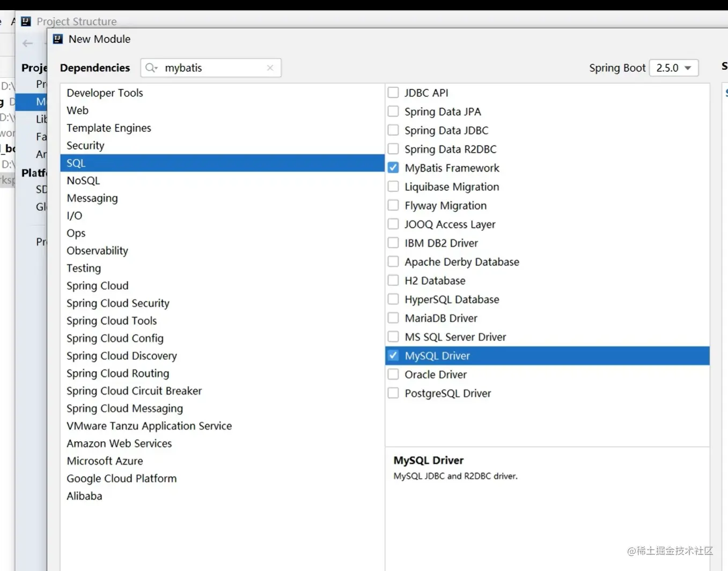728x571 pixels.
Task: Clear the mybatis search text with the X icon
Action: 270,68
